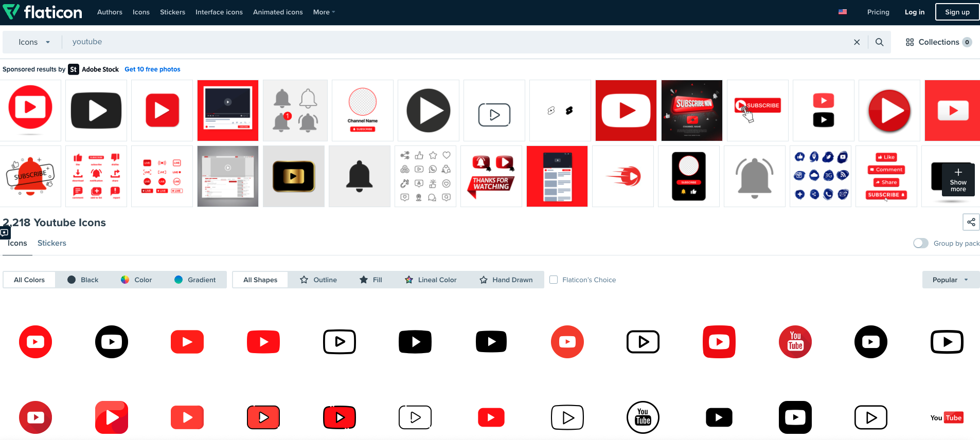Open the black bell on gray thumbnail

tap(360, 176)
